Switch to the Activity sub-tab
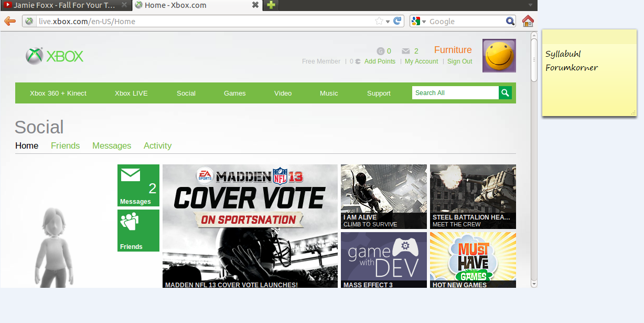Viewport: 644px width, 323px height. [158, 145]
